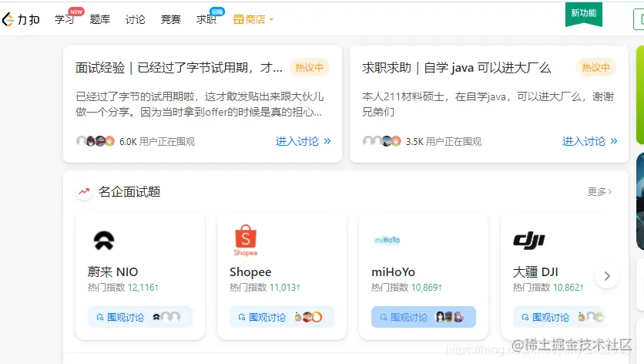Click 围观讨论 under miHoYo
644x364 pixels.
424,317
